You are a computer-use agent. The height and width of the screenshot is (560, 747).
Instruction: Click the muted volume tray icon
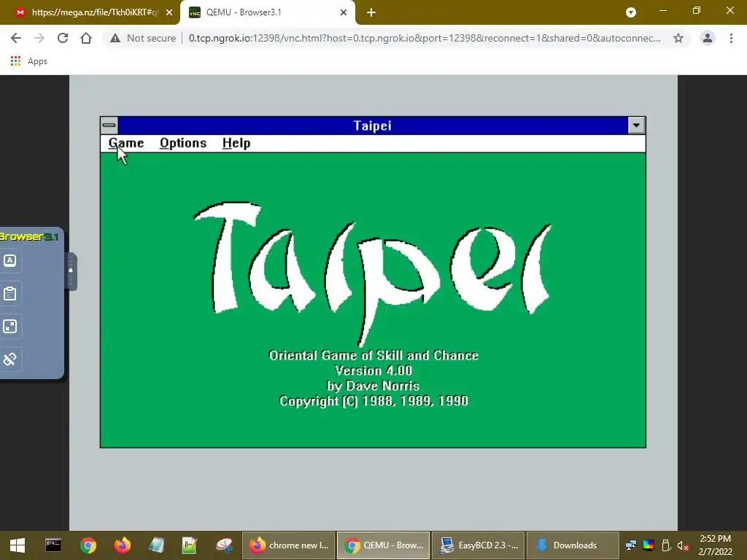(683, 545)
